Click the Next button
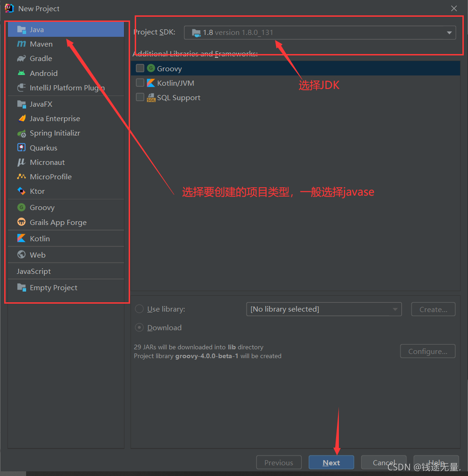This screenshot has height=476, width=468. [x=331, y=462]
